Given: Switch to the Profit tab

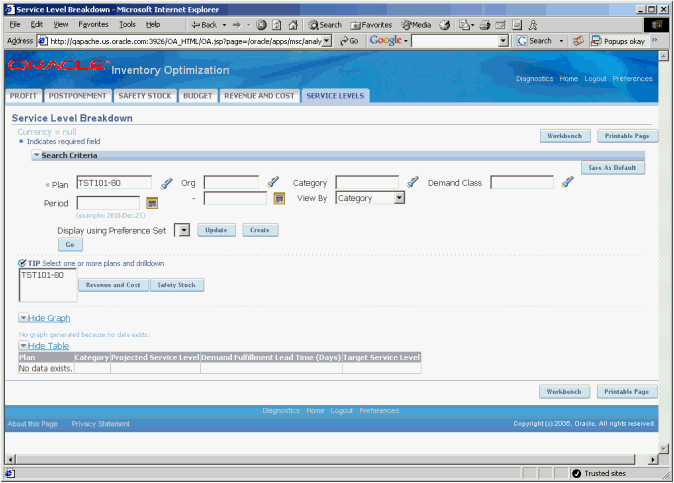Looking at the screenshot, I should pyautogui.click(x=23, y=96).
